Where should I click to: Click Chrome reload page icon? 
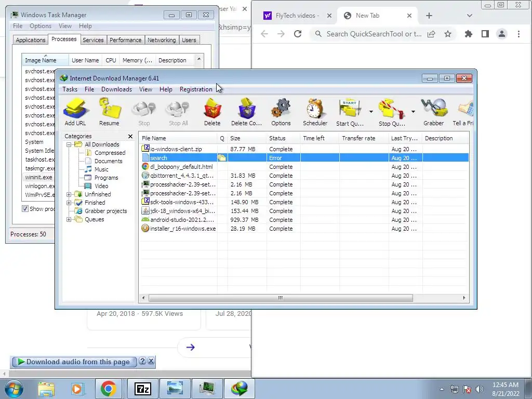(x=298, y=34)
